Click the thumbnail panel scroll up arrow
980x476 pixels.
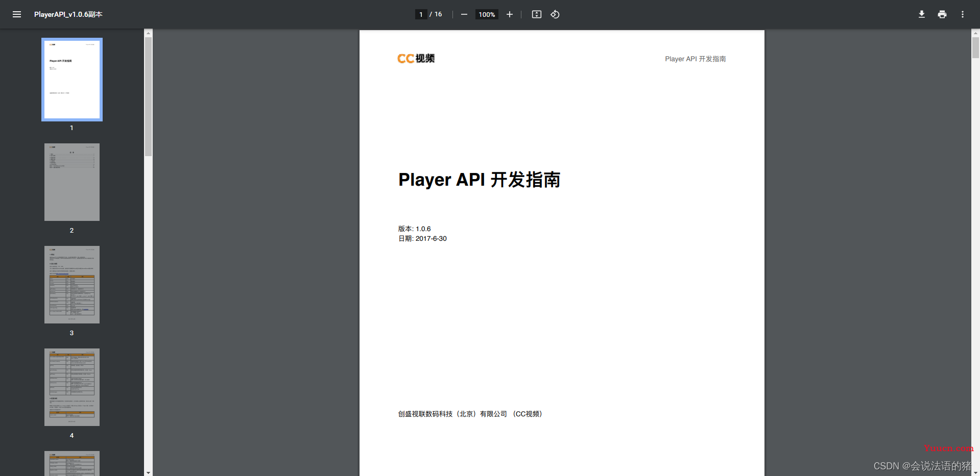(148, 33)
